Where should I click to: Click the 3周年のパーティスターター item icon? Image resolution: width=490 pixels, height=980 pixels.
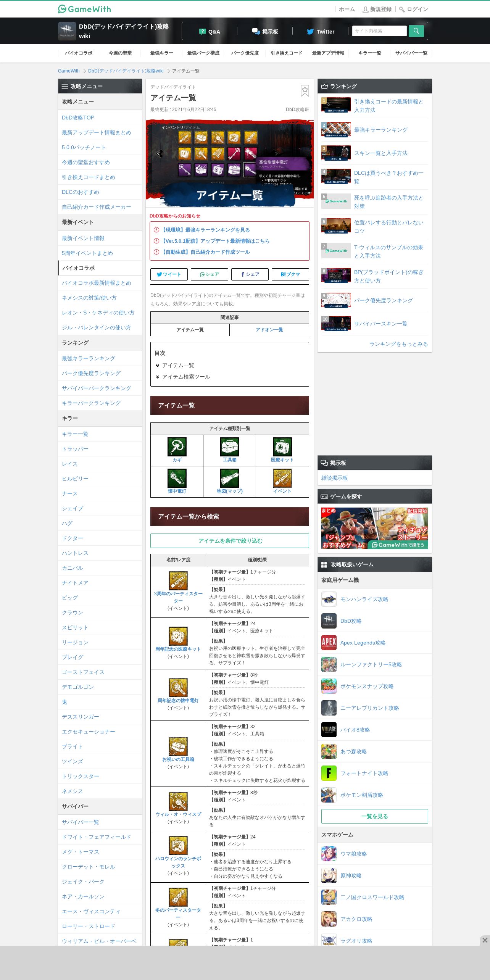(178, 580)
